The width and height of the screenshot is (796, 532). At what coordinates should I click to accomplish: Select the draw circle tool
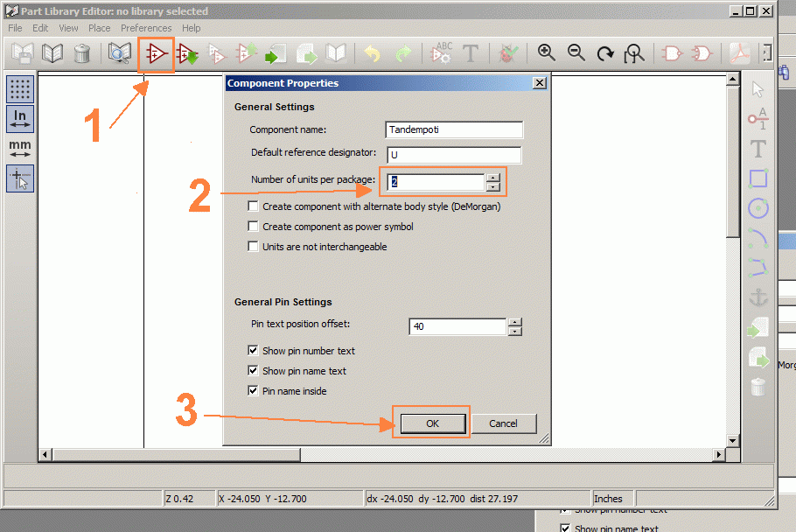(758, 208)
